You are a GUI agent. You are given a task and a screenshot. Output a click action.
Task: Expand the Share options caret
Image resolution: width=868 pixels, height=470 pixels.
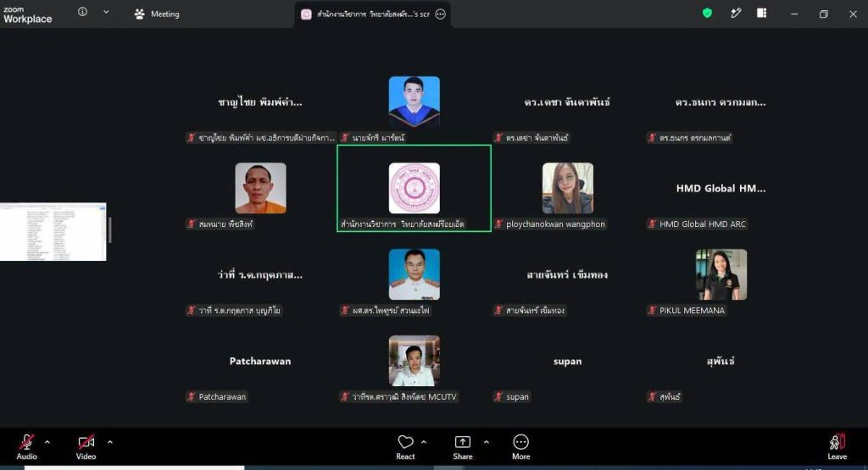coord(486,442)
